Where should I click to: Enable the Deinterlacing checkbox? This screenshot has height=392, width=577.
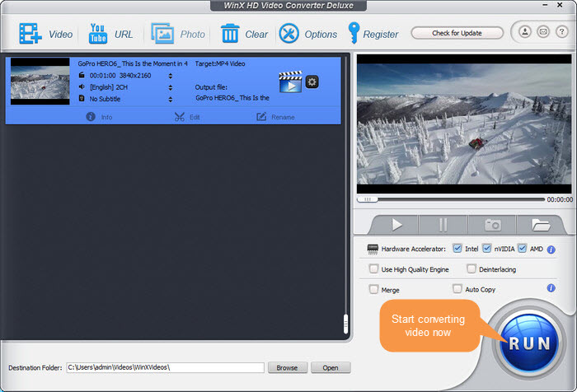click(471, 268)
